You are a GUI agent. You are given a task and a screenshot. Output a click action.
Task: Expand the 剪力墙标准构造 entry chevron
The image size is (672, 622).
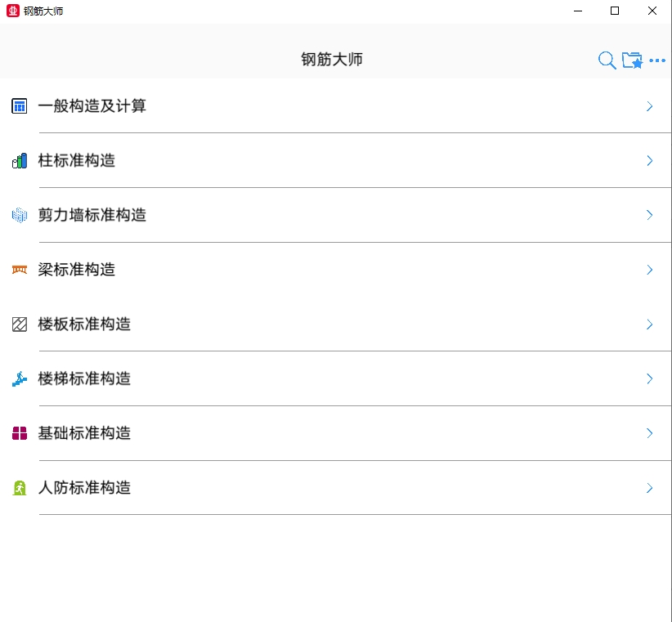pos(650,215)
